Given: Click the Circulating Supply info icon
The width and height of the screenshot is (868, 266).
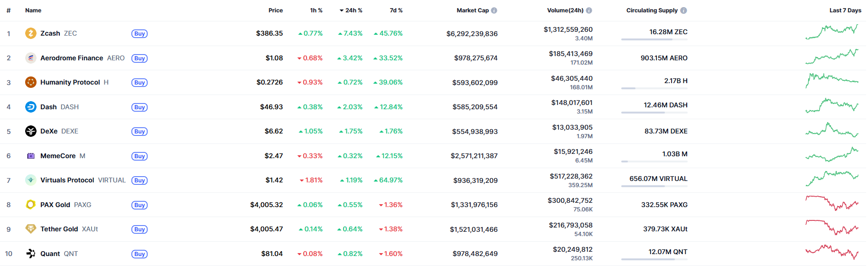Looking at the screenshot, I should coord(683,10).
